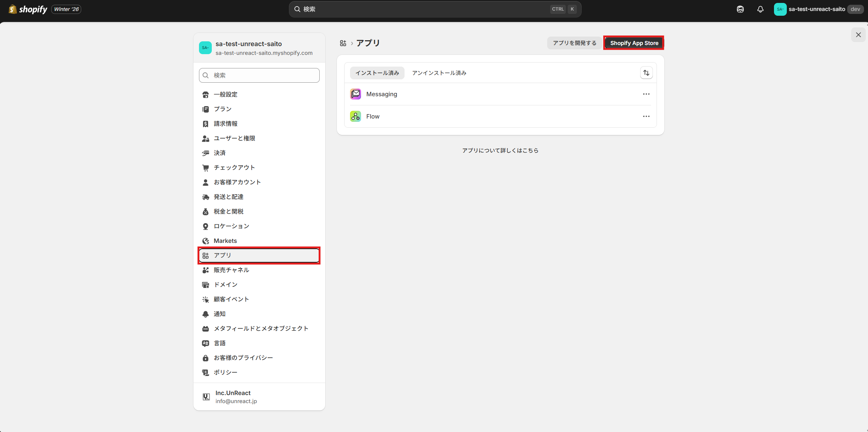868x432 pixels.
Task: Open the アプリについて詳しくはこちら link
Action: 500,150
